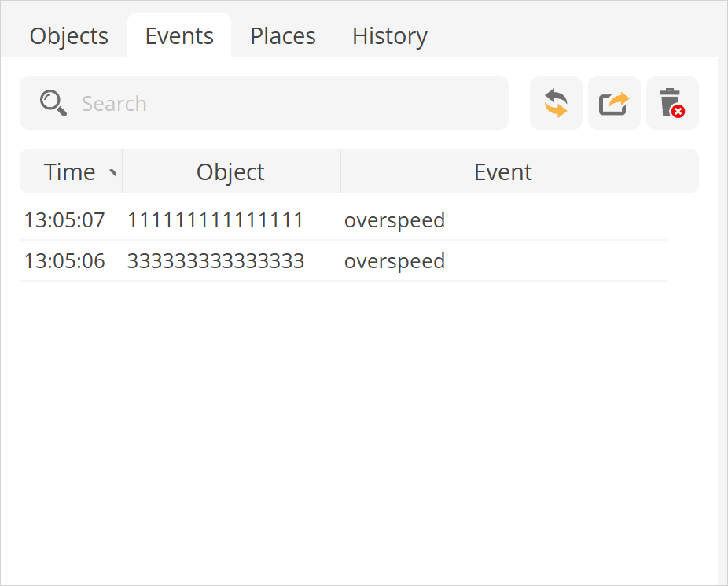728x586 pixels.
Task: Click object 111111111111111 in the list
Action: pos(215,220)
